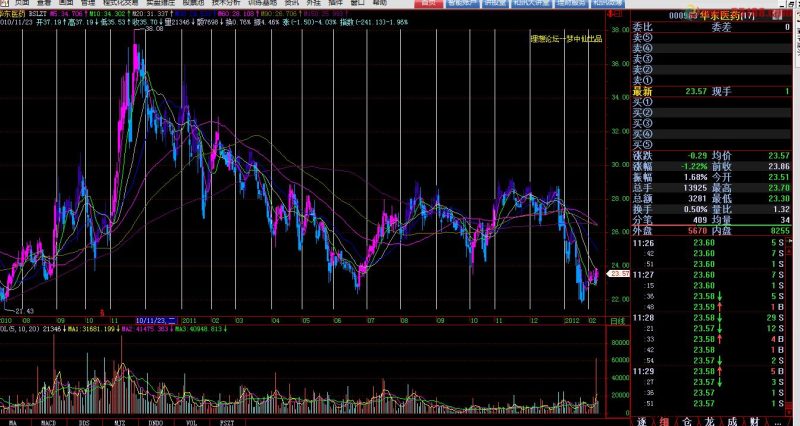Click the 最新 latest price row
This screenshot has width=800, height=426.
tap(711, 91)
